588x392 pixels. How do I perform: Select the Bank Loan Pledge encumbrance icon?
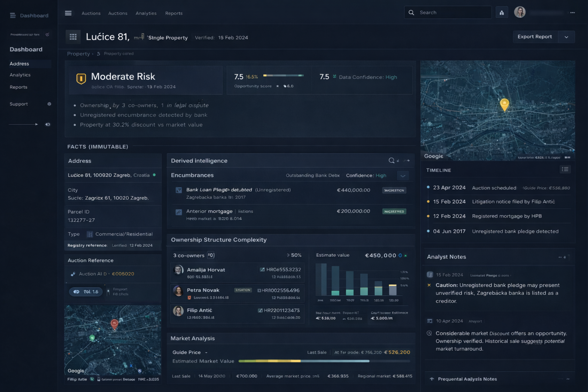click(179, 190)
